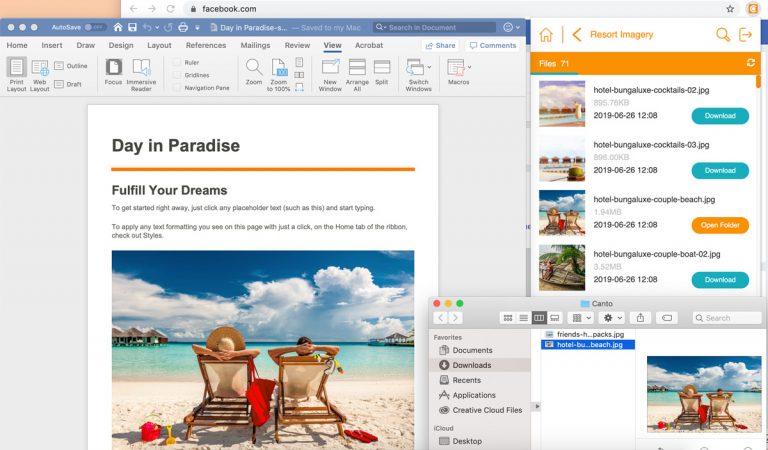Enable the Ruler checkbox
The image size is (768, 450).
tap(177, 62)
